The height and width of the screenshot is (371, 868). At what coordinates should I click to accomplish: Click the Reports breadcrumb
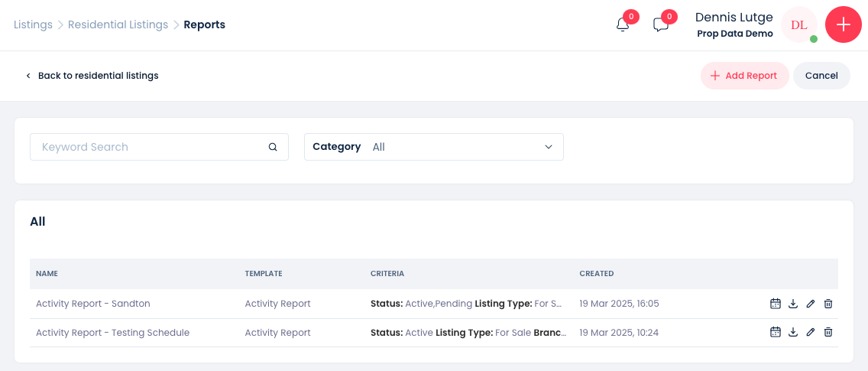(204, 24)
